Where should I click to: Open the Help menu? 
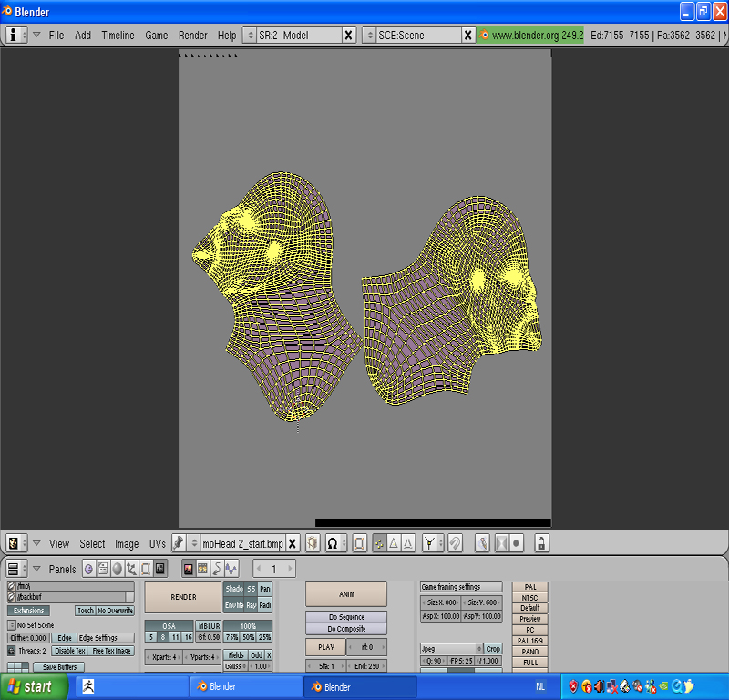(227, 36)
